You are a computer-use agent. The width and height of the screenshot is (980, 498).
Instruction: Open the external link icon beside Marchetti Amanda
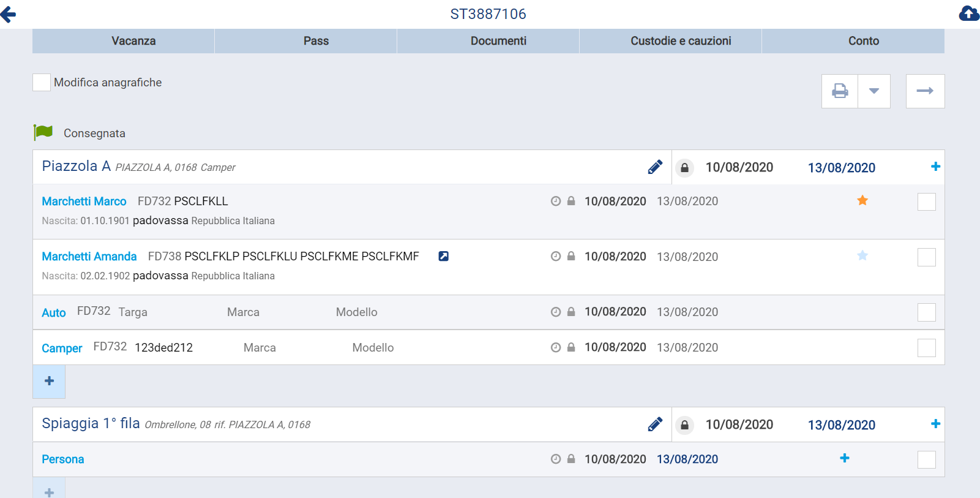point(444,256)
